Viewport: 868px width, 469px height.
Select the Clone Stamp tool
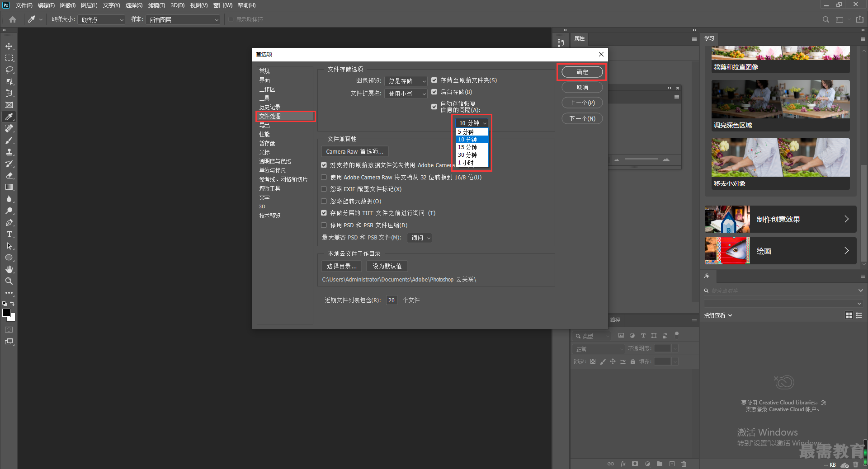click(x=9, y=152)
